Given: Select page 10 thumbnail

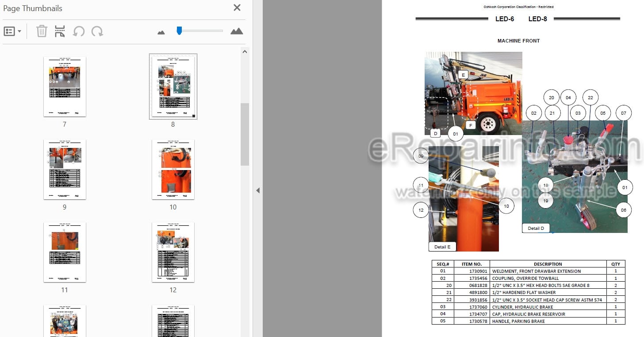Looking at the screenshot, I should click(173, 170).
